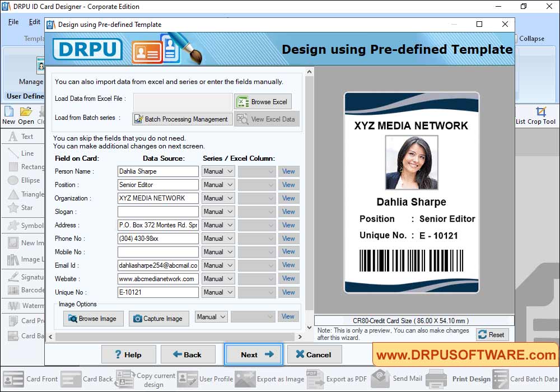Click View link in Image Options
The width and height of the screenshot is (560, 392).
point(288,316)
